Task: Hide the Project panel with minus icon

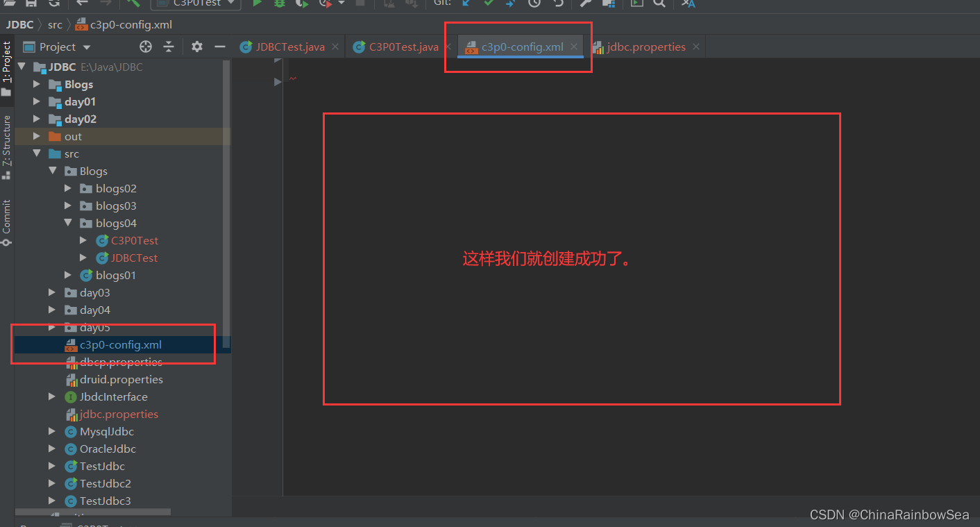Action: (x=220, y=47)
